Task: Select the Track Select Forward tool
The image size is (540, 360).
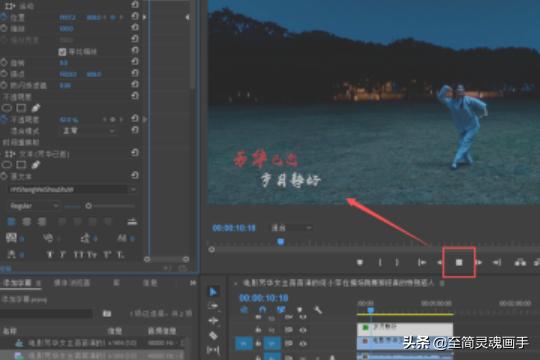Action: (x=214, y=306)
